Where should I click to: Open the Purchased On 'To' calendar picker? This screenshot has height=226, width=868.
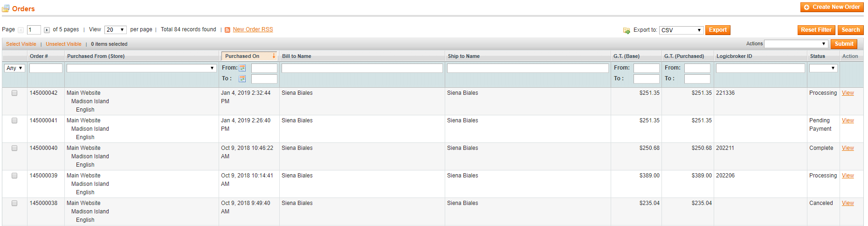coord(242,79)
